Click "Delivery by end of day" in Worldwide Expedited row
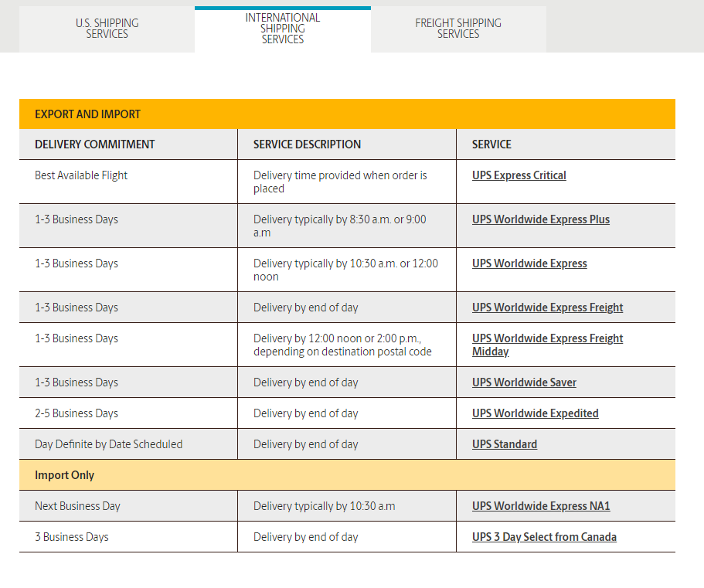 point(306,413)
